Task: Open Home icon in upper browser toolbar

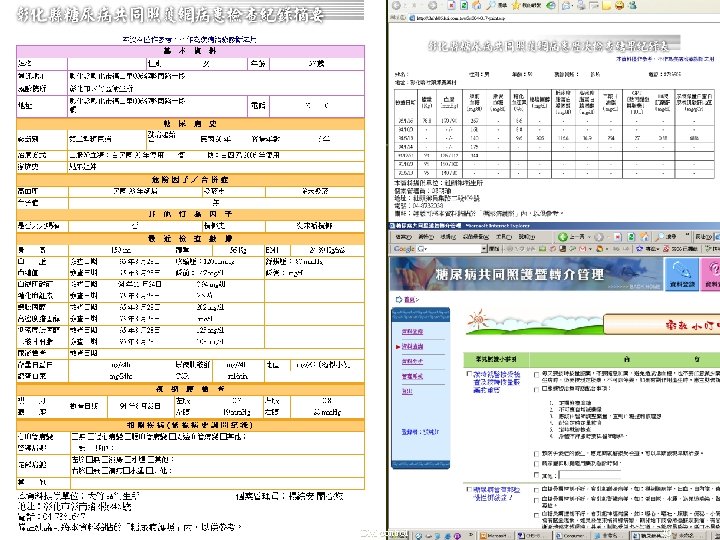Action: click(x=477, y=6)
